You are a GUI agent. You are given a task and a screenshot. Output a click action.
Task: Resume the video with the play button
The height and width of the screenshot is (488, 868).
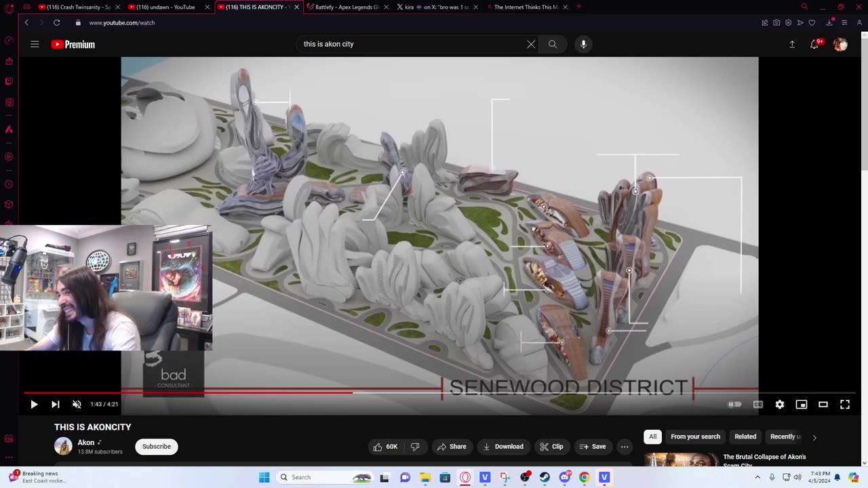(34, 405)
